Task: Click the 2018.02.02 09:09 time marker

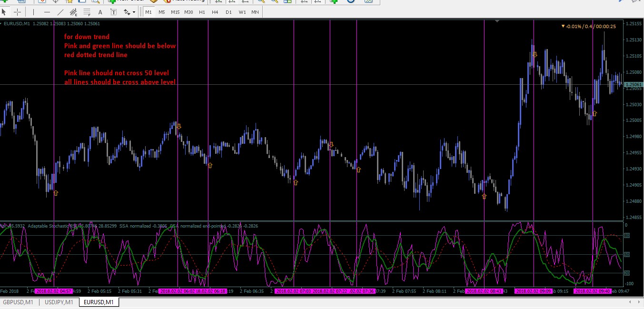Action: [534, 291]
